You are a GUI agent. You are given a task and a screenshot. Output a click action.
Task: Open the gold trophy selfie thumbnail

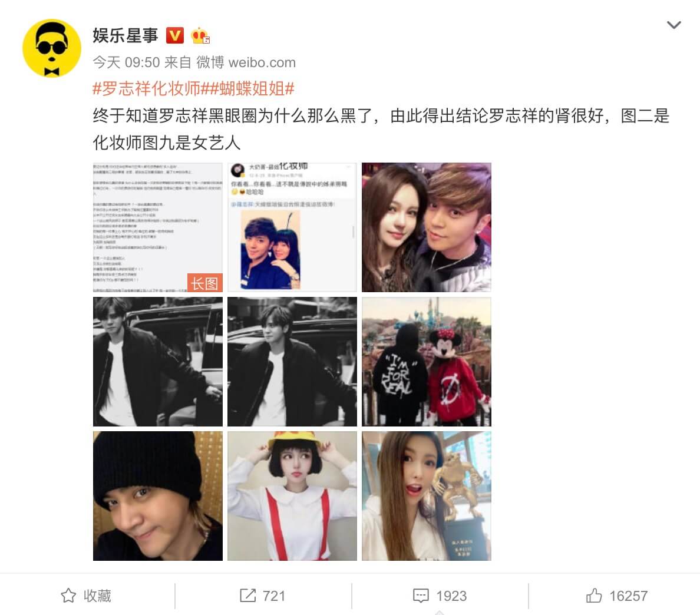click(427, 496)
